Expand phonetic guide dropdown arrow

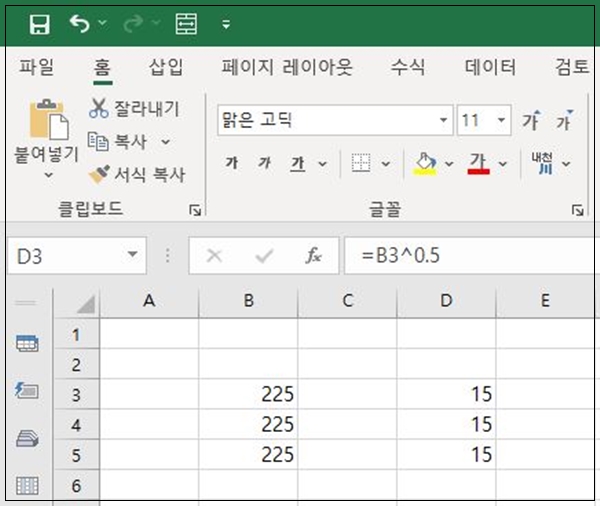pos(566,164)
